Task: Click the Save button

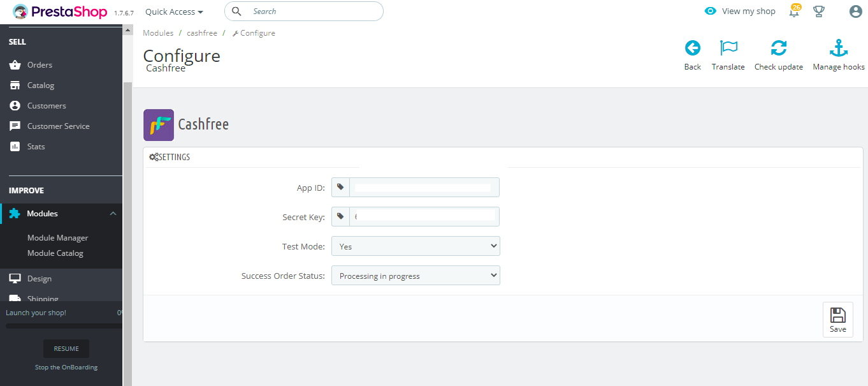Action: [838, 320]
